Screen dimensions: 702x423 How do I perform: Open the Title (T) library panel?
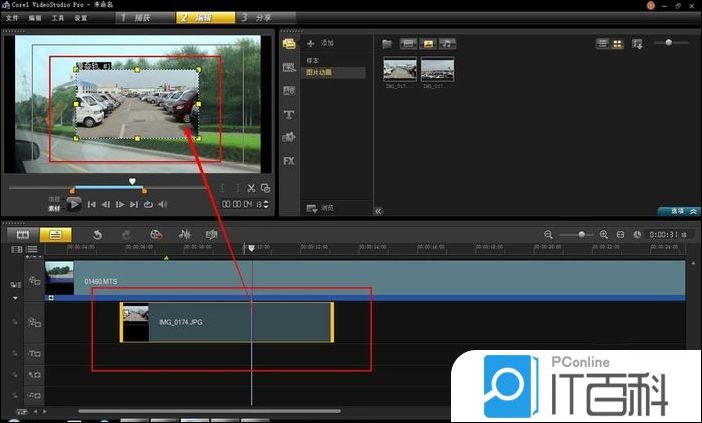tap(289, 114)
